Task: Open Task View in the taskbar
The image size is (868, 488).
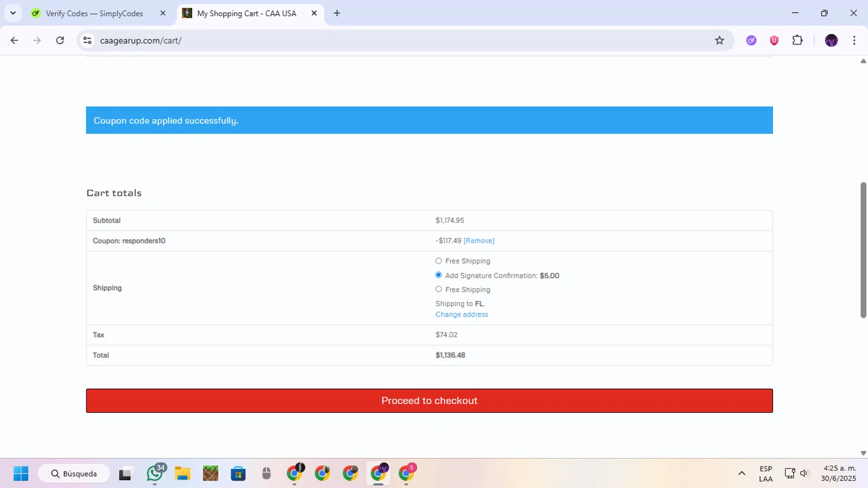Action: [126, 474]
